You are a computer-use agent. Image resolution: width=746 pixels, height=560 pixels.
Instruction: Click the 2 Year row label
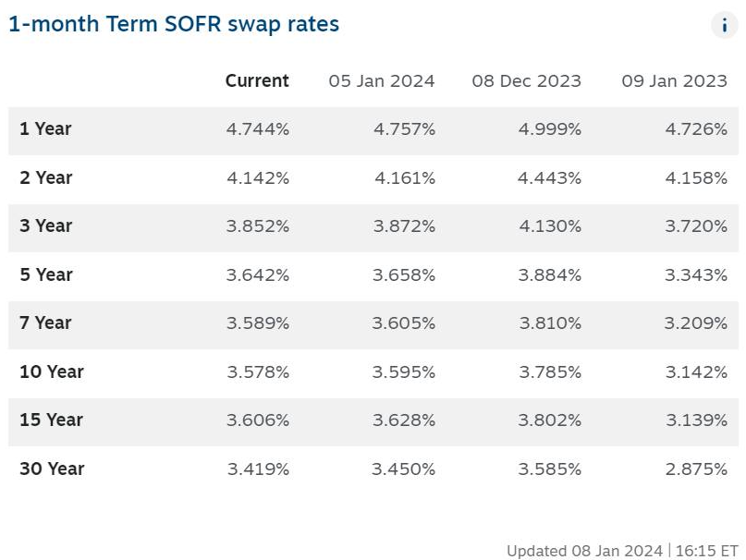click(x=45, y=177)
